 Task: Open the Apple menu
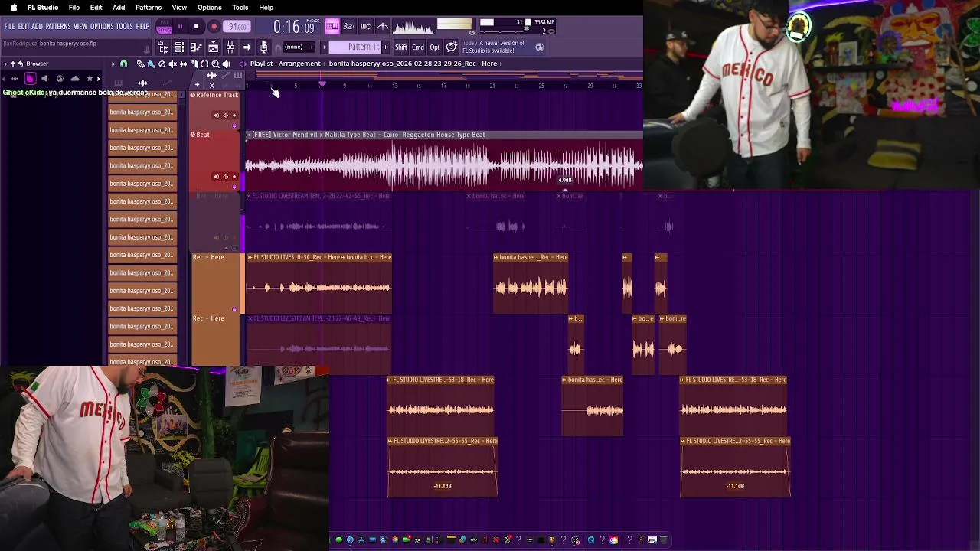click(x=13, y=8)
